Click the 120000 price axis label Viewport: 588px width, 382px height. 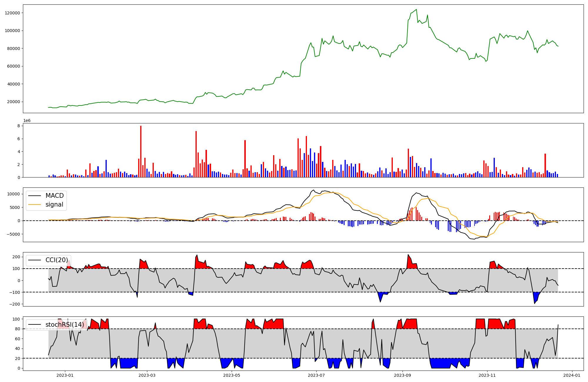point(12,13)
